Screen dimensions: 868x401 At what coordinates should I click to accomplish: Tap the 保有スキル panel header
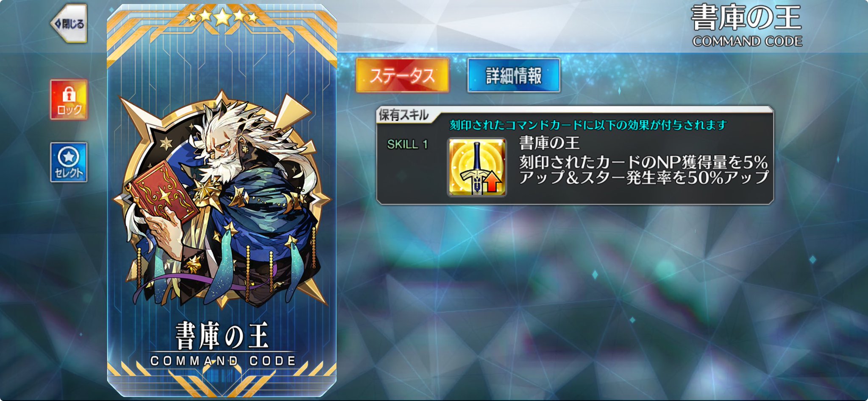(x=403, y=115)
